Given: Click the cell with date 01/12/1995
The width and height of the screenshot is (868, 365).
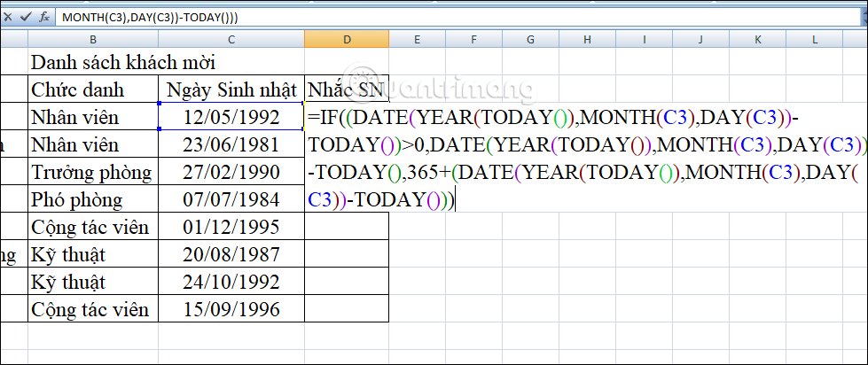Looking at the screenshot, I should click(231, 227).
